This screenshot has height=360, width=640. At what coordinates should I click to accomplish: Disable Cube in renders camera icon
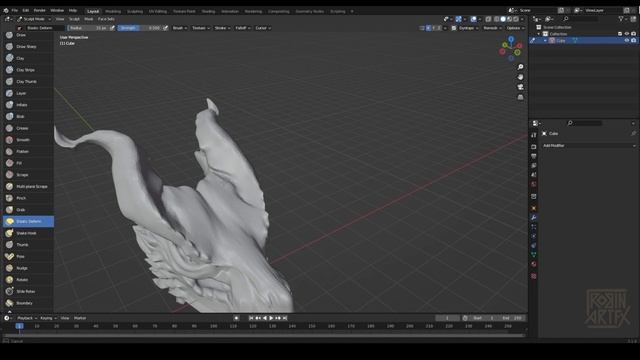click(633, 40)
